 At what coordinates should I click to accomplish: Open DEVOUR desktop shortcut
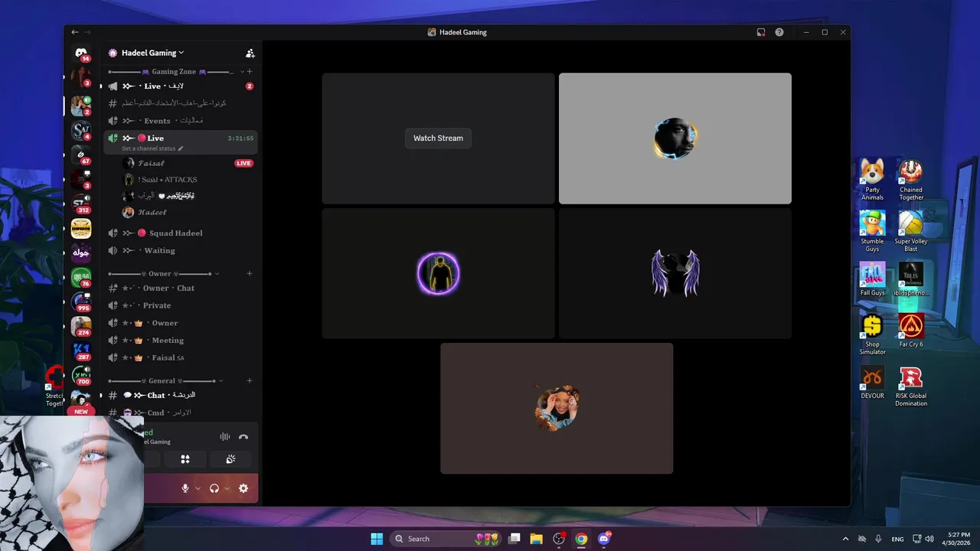872,383
